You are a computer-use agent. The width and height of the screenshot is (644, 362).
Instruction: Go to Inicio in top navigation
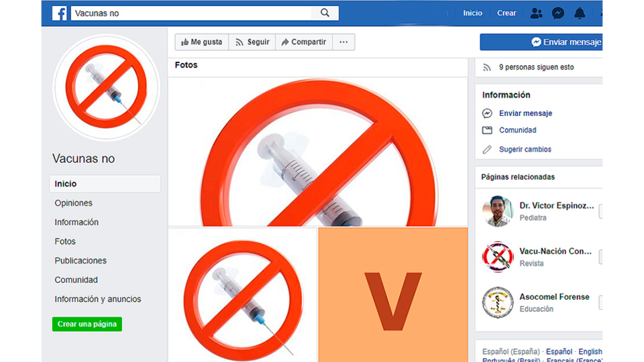[x=472, y=13]
